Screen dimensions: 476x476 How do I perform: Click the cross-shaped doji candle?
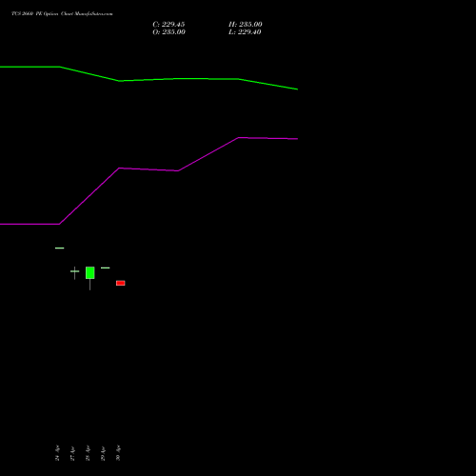(x=75, y=273)
